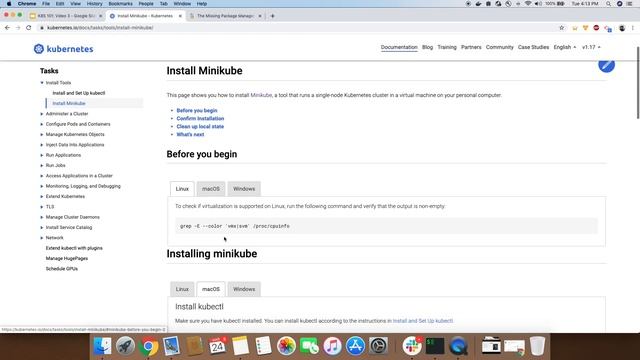
Task: Open the red AdBlock extension icon
Action: pyautogui.click(x=596, y=28)
